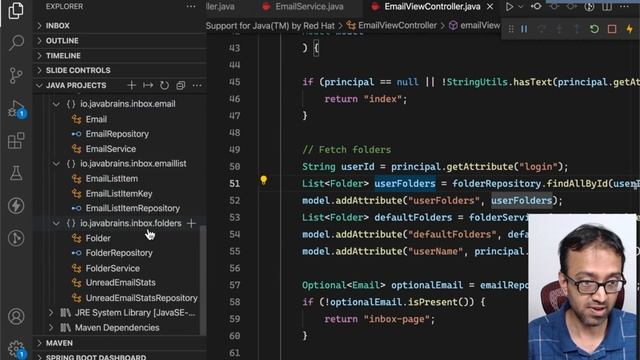Collapse the io.javabrains.inbox.email package
Viewport: 640px width, 360px height.
56,104
